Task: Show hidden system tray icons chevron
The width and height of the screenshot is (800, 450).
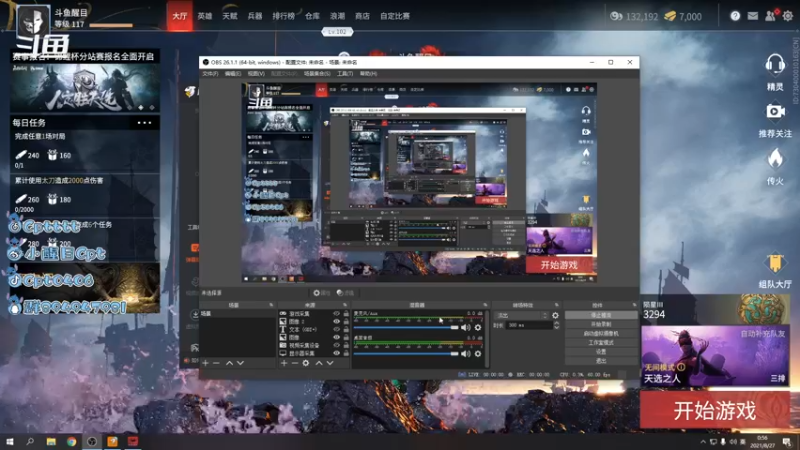Action: 703,442
